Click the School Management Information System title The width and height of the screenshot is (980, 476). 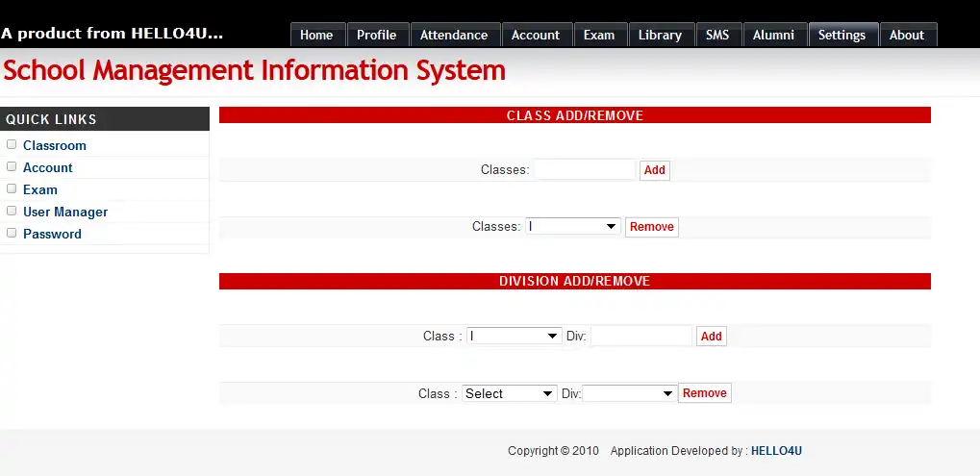254,70
